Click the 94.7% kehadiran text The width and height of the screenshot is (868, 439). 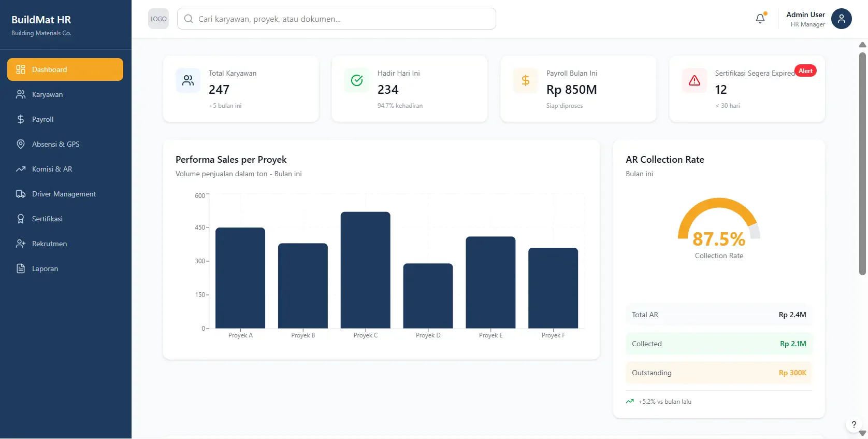pyautogui.click(x=400, y=106)
